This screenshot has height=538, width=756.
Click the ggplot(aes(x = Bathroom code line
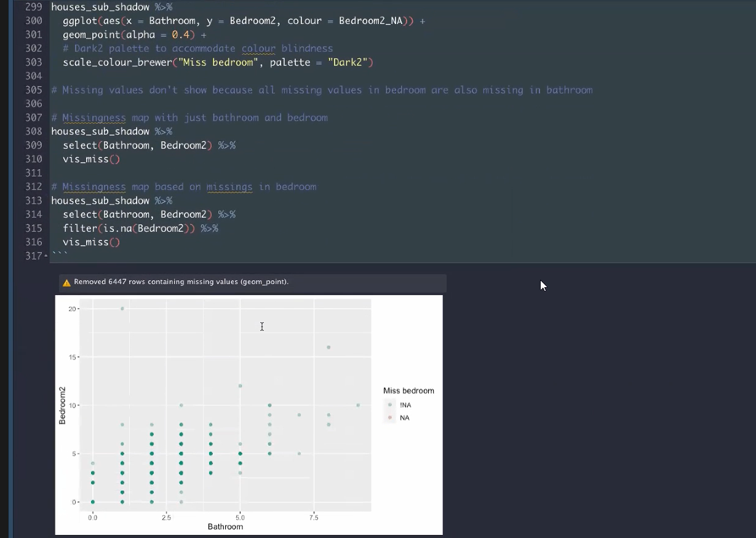click(x=244, y=21)
